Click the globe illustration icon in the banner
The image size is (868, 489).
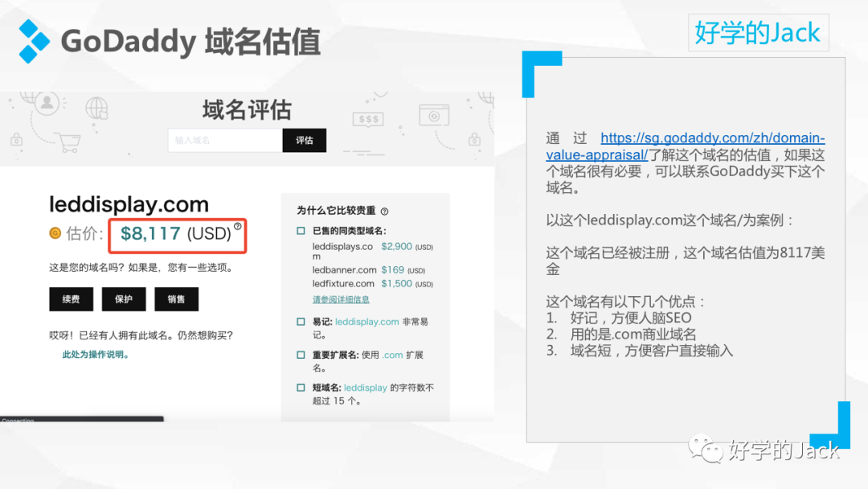coord(96,109)
